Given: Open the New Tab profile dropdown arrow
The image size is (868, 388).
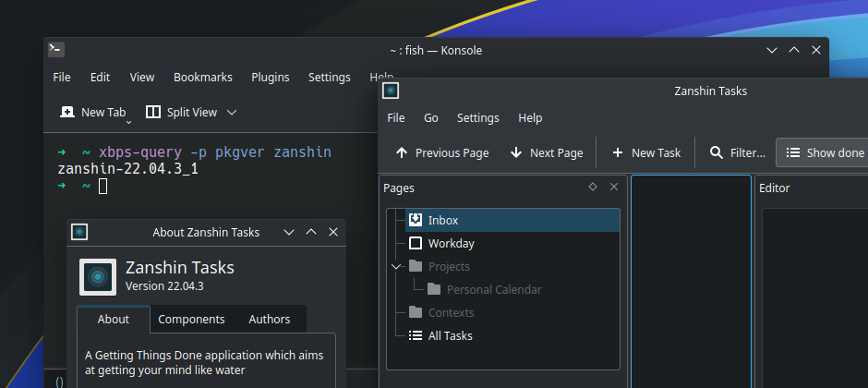Looking at the screenshot, I should coord(129,122).
